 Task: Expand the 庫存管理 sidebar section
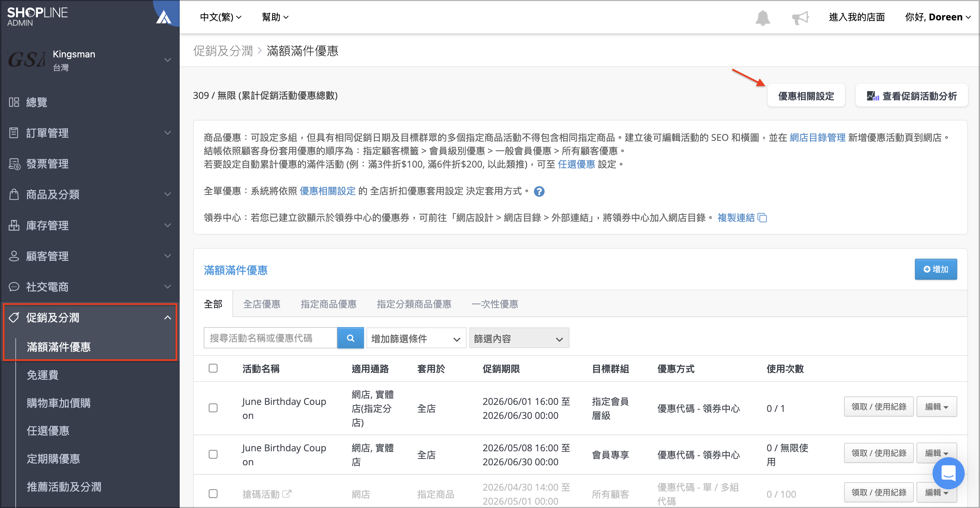[167, 225]
